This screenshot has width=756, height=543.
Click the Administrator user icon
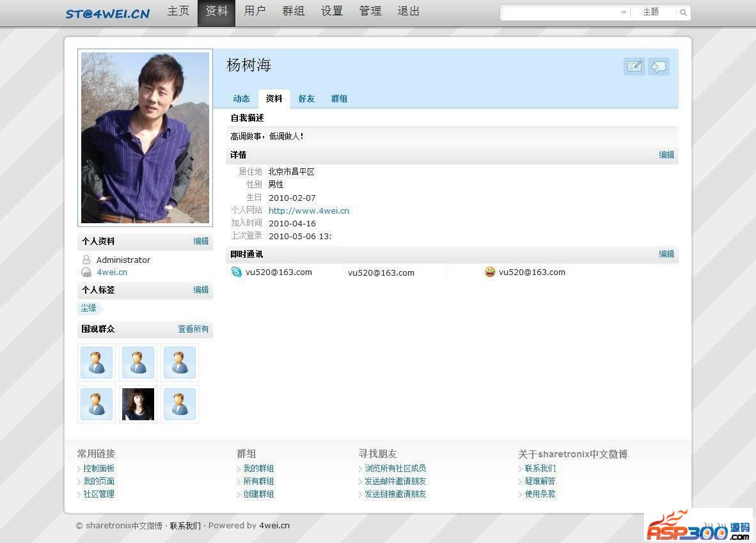click(x=86, y=260)
